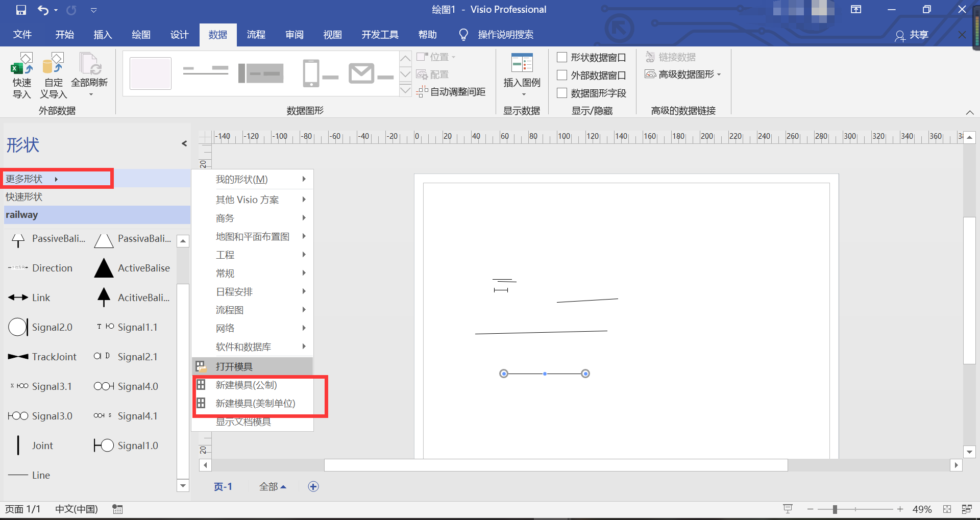Click the Save icon in title bar
The width and height of the screenshot is (980, 520).
pos(21,10)
